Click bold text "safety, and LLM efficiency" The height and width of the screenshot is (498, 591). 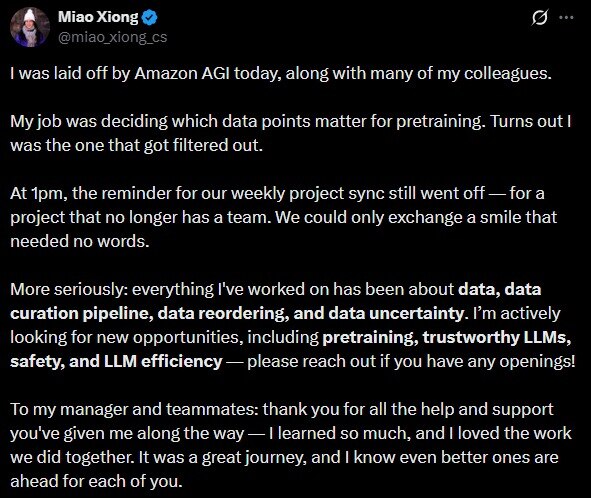tap(116, 362)
